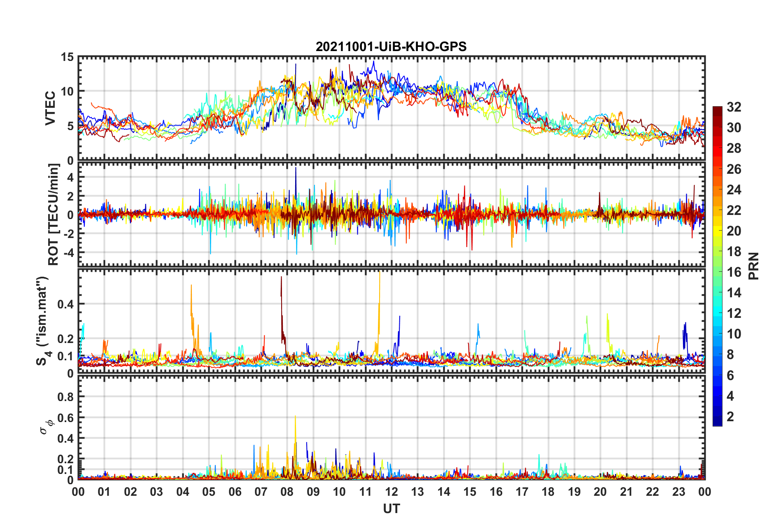Viewport: 783px width, 532px height.
Task: Select colorbar tick label 20
Action: (734, 231)
